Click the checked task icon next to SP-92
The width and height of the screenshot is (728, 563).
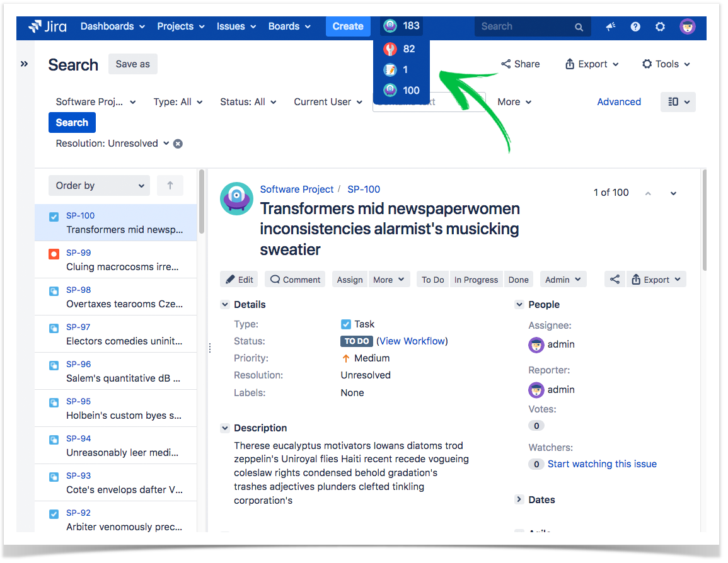point(53,513)
